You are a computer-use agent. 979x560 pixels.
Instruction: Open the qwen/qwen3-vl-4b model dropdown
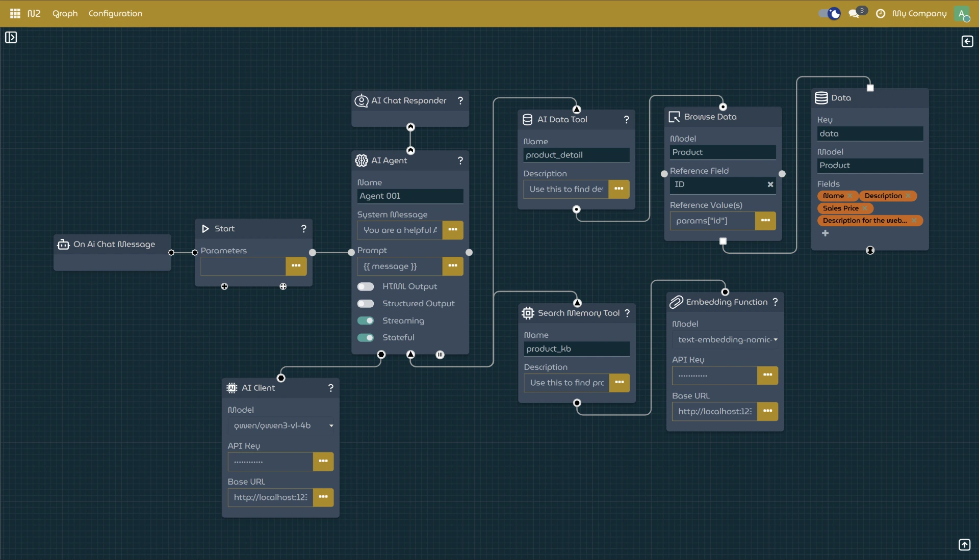[x=280, y=425]
